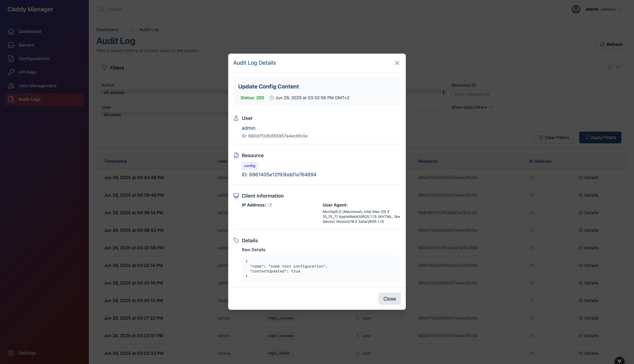This screenshot has width=634, height=364.
Task: Click the search magnifier icon
Action: click(x=102, y=9)
